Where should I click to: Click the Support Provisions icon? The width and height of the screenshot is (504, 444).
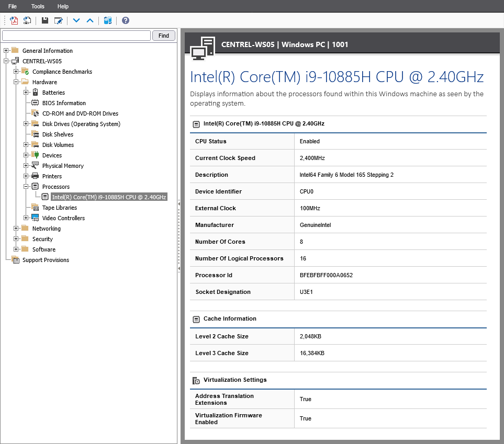tap(15, 259)
